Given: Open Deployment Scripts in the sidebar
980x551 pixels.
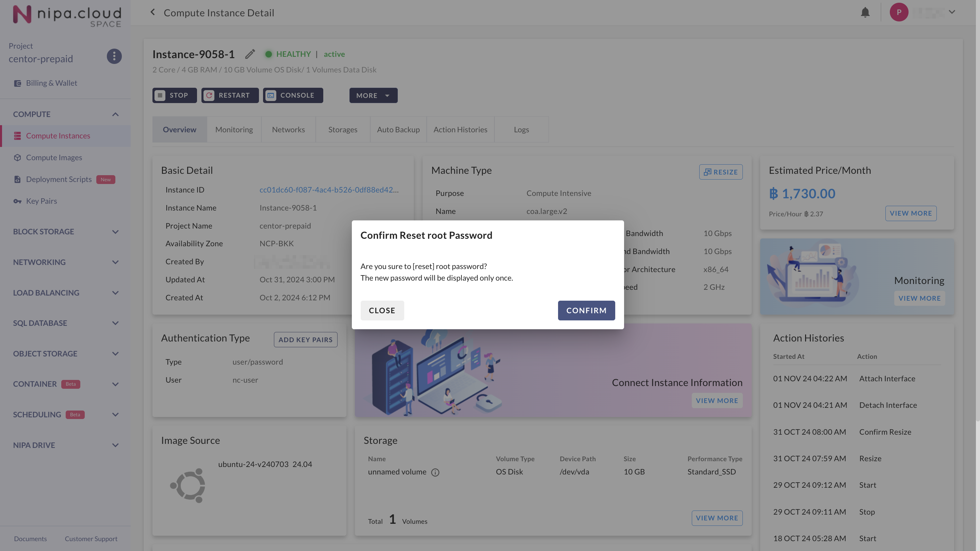Looking at the screenshot, I should [59, 180].
